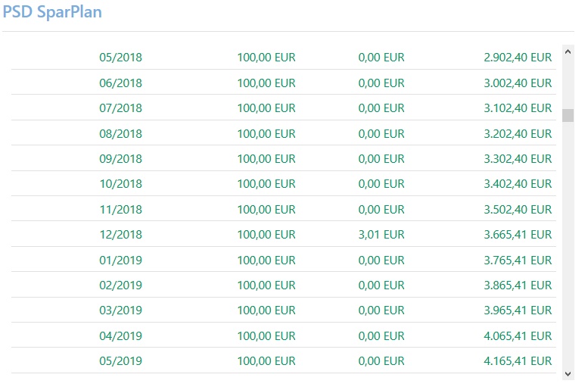Viewport: 588px width, 390px height.
Task: Select the 10/2018 row date
Action: (x=120, y=184)
